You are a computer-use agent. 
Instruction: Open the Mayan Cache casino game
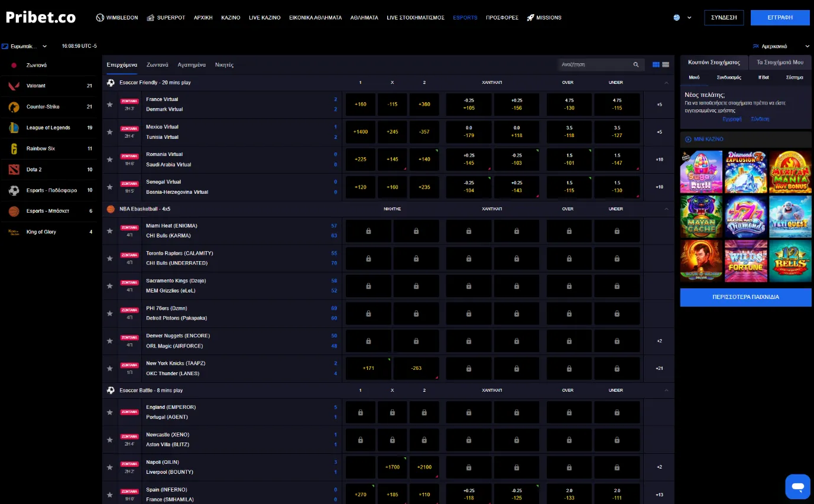click(x=701, y=216)
